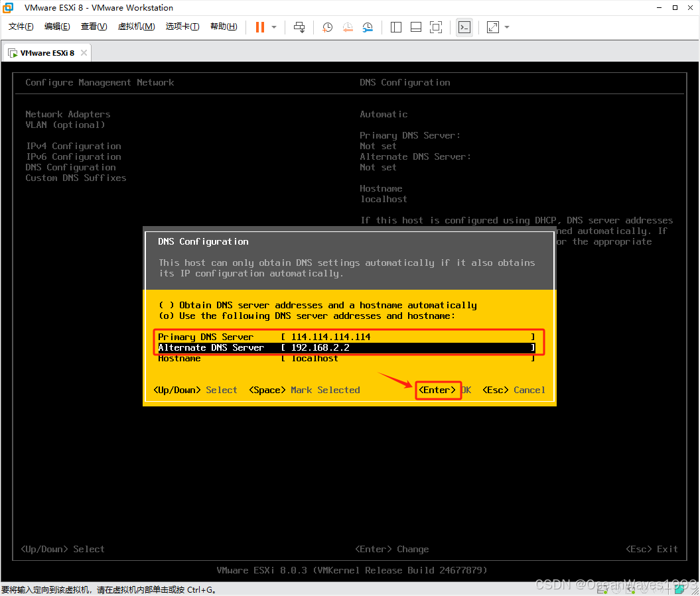Send Ctrl+Alt+Del to the virtual machine
Screen dimensions: 700x596
pos(299,27)
